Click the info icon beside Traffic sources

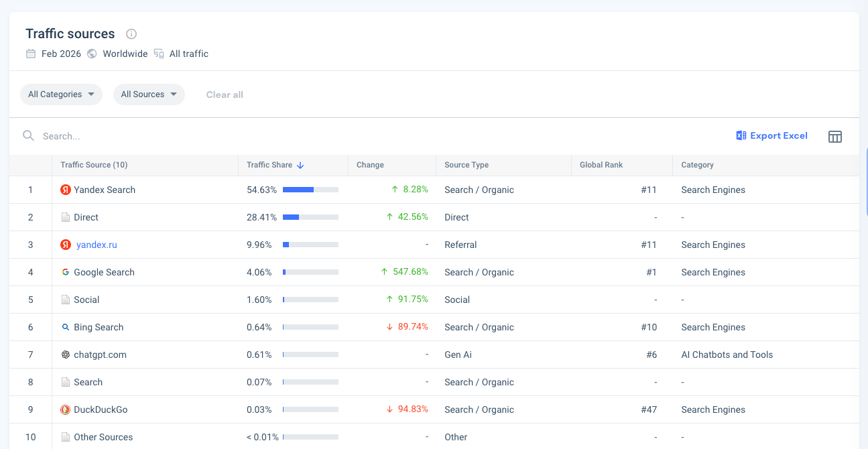point(131,34)
